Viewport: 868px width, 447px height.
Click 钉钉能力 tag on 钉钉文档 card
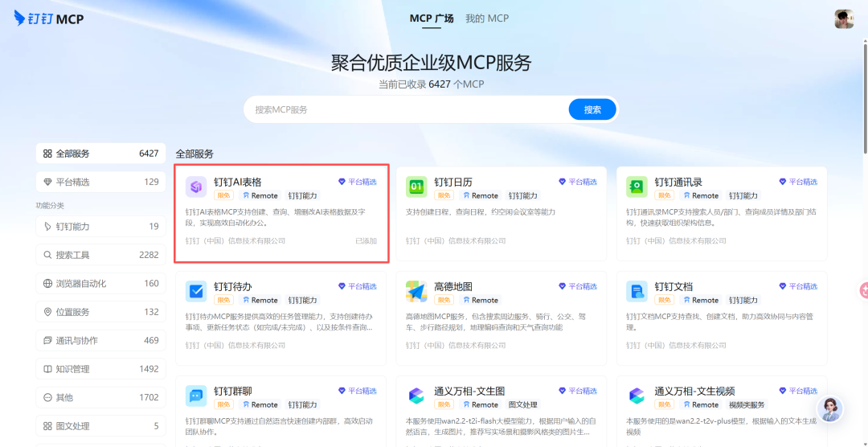pyautogui.click(x=743, y=300)
